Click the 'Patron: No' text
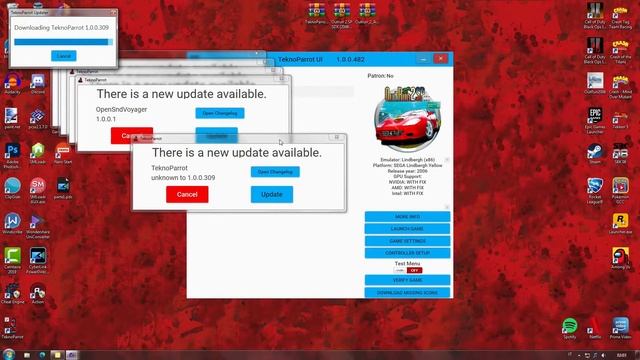 click(380, 76)
